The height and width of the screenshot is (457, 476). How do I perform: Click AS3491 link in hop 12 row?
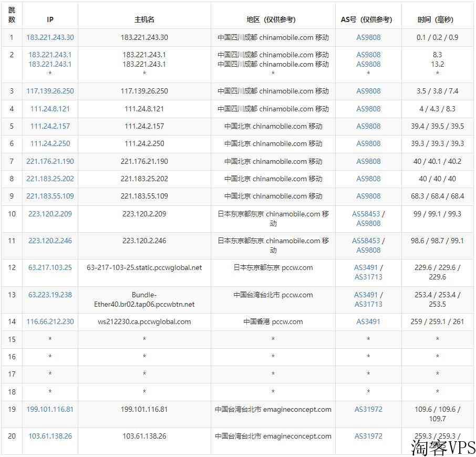pyautogui.click(x=366, y=268)
